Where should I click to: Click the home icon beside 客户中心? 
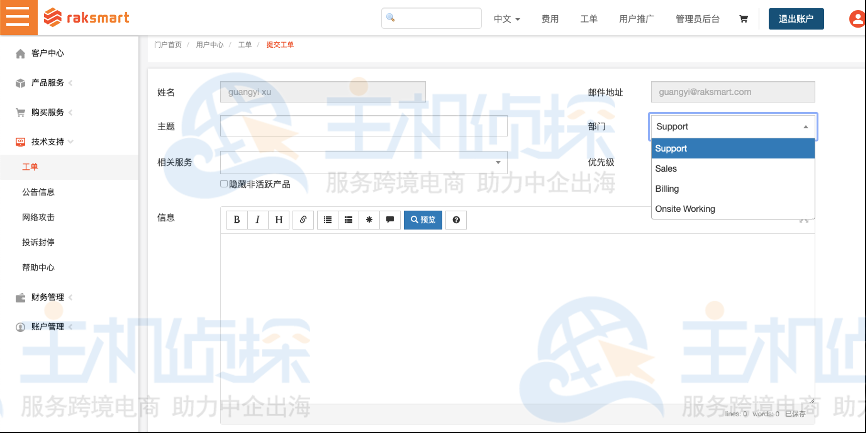(20, 54)
